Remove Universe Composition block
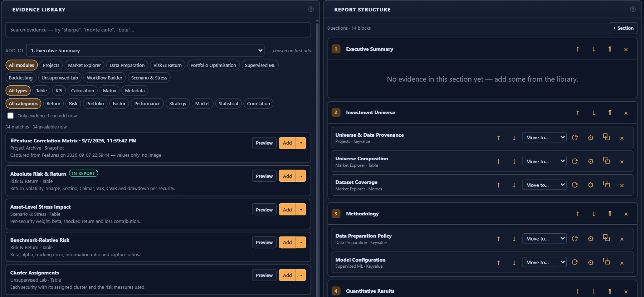Screen dimensions: 644x297 point(622,162)
